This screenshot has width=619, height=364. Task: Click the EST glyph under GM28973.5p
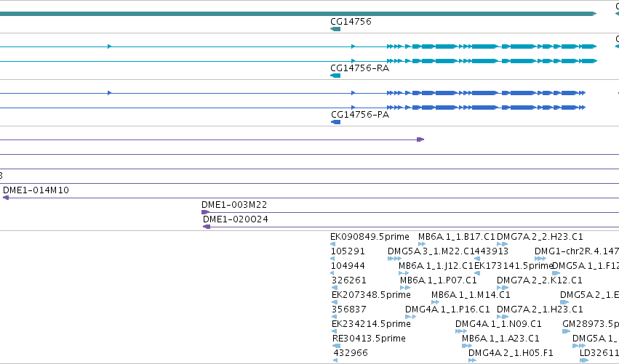pos(566,331)
